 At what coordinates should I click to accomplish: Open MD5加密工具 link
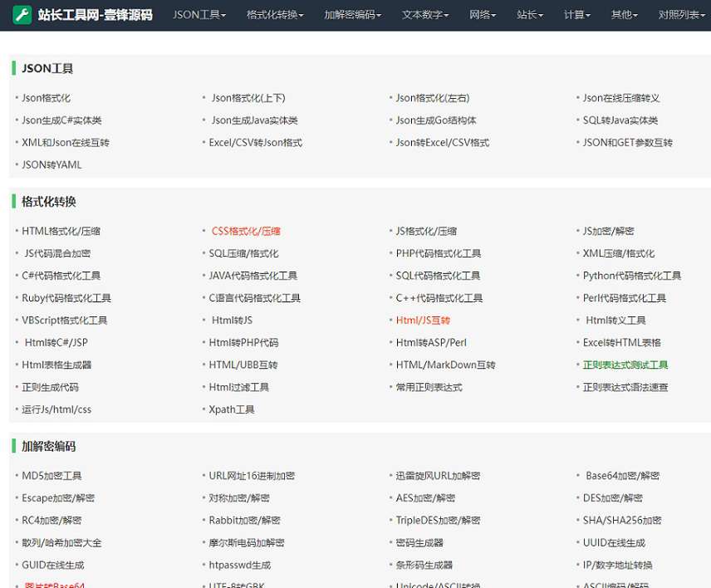pyautogui.click(x=51, y=475)
